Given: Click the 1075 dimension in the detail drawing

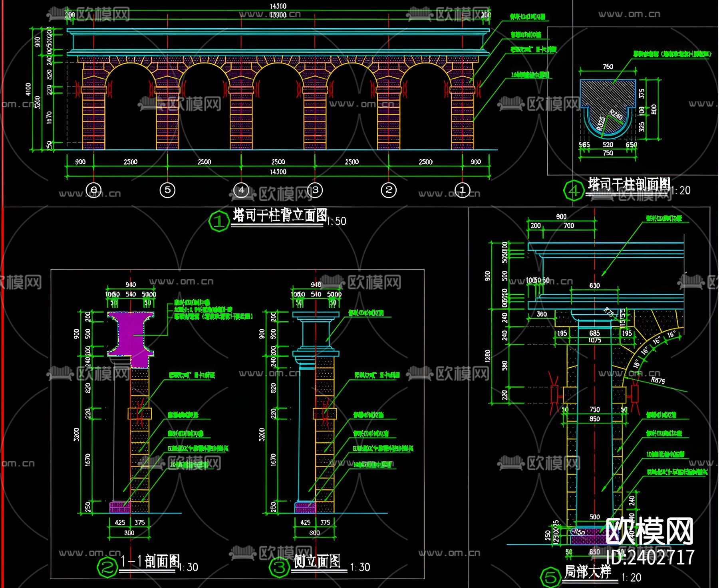Looking at the screenshot, I should click(x=594, y=340).
